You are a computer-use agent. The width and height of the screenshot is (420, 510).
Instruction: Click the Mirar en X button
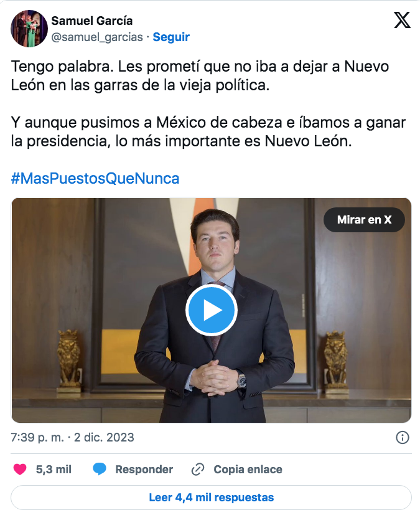364,220
